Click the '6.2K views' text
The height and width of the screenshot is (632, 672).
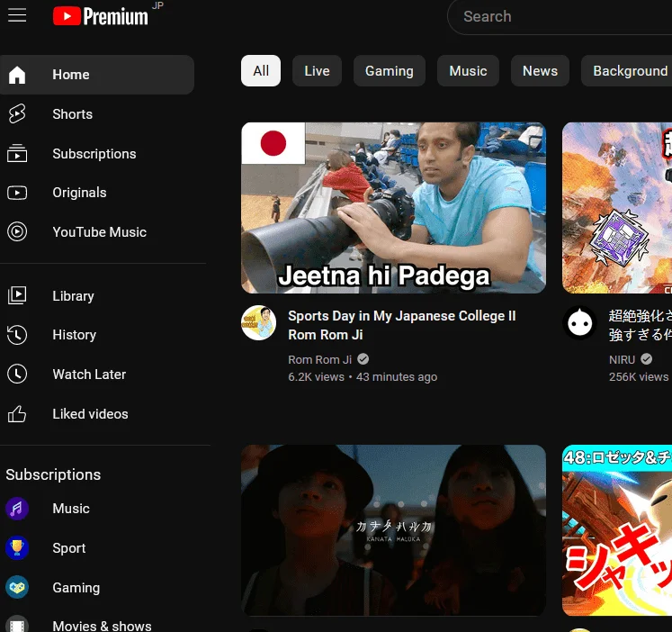[x=317, y=377]
